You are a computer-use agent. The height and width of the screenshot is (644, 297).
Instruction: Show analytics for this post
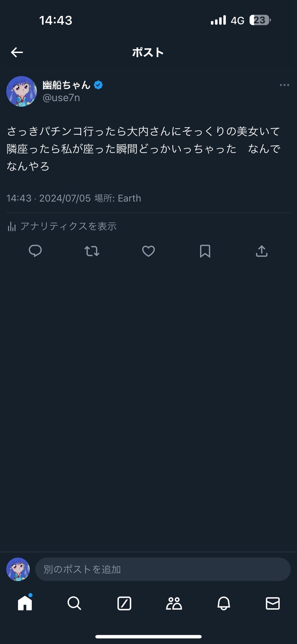[x=69, y=226]
